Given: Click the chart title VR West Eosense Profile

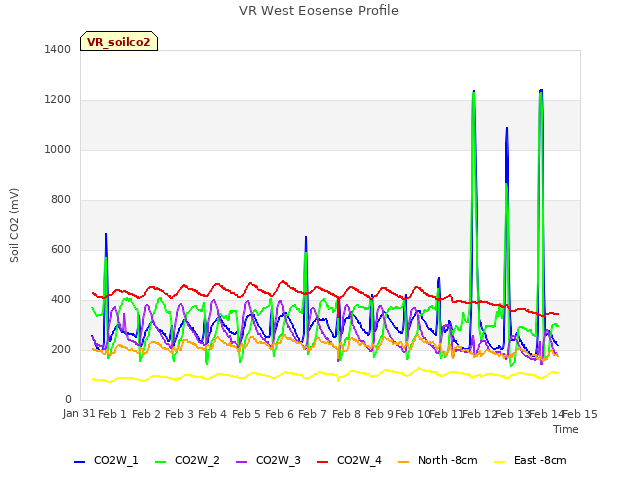Looking at the screenshot, I should [319, 11].
